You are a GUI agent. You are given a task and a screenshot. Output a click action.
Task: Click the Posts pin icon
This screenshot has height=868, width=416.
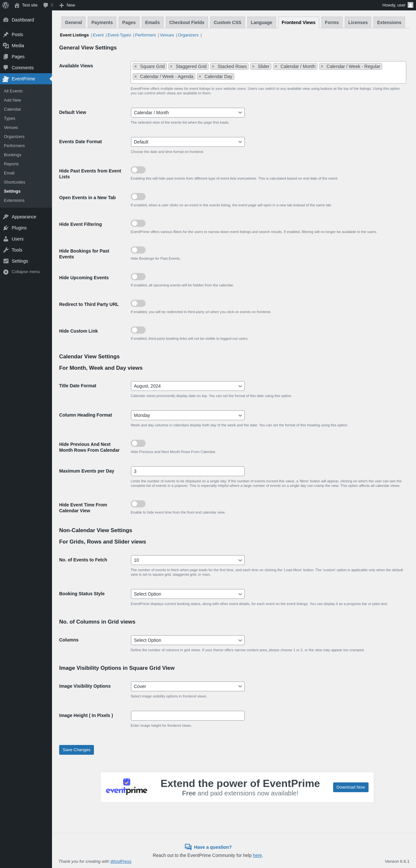[6, 34]
